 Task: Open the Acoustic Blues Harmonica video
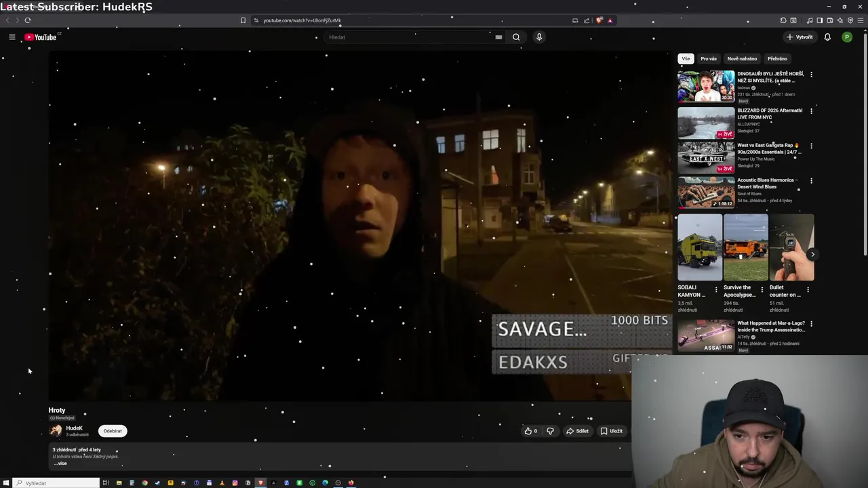point(706,192)
